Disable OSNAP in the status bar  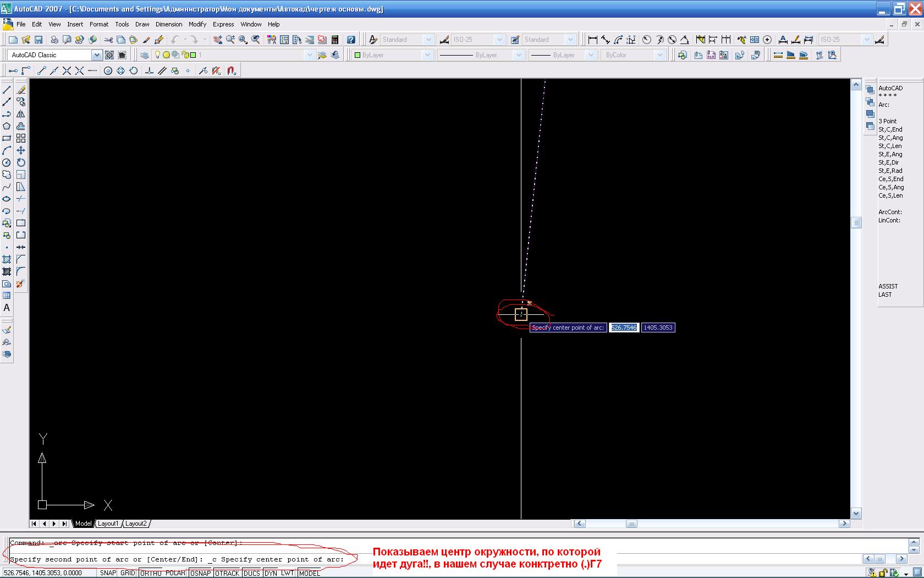click(201, 573)
